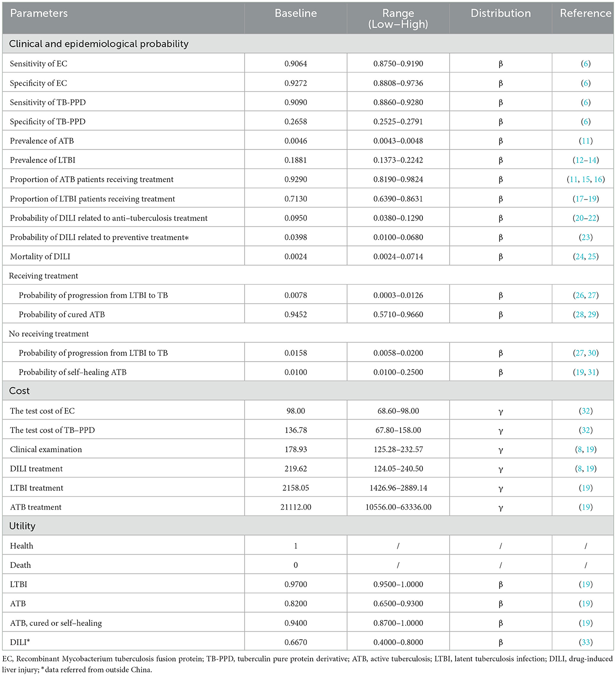The width and height of the screenshot is (616, 676).
Task: Visit reference link 24
Action: [x=580, y=256]
